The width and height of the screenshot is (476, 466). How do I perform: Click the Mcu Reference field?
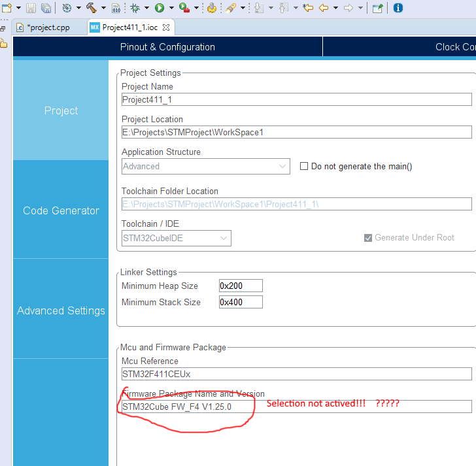click(297, 374)
